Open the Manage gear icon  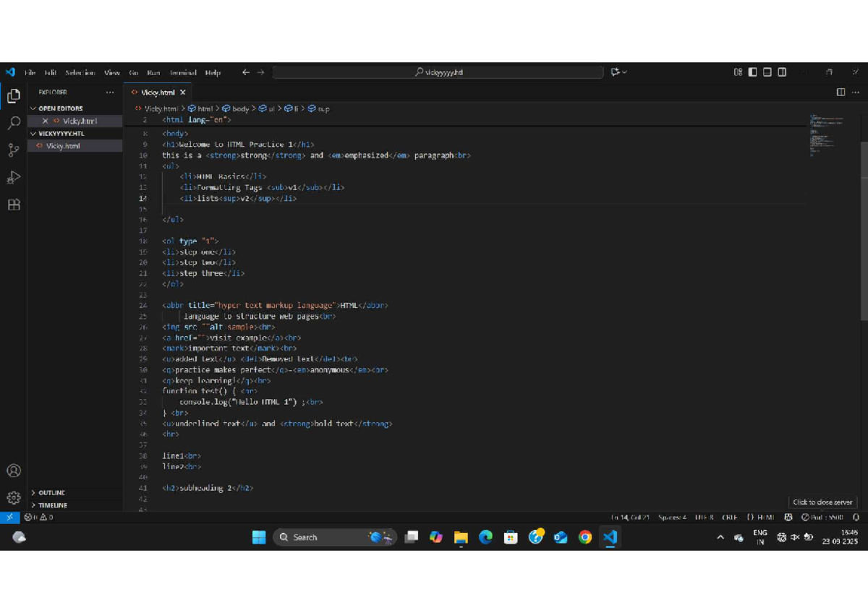pos(13,498)
